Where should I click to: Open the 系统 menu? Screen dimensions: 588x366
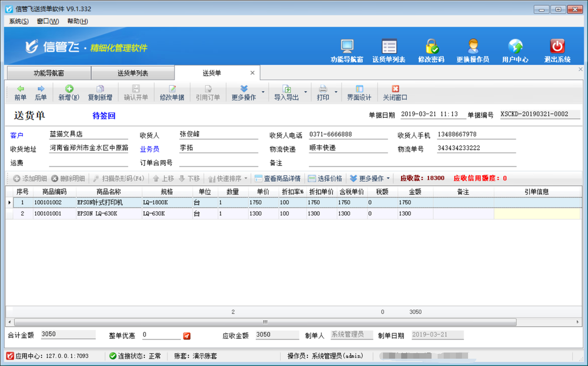[x=19, y=21]
